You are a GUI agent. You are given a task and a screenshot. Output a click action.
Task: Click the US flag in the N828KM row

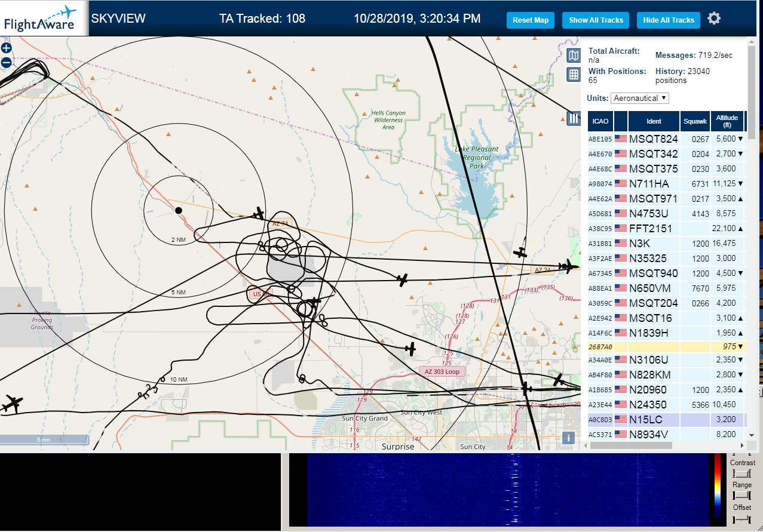(621, 375)
